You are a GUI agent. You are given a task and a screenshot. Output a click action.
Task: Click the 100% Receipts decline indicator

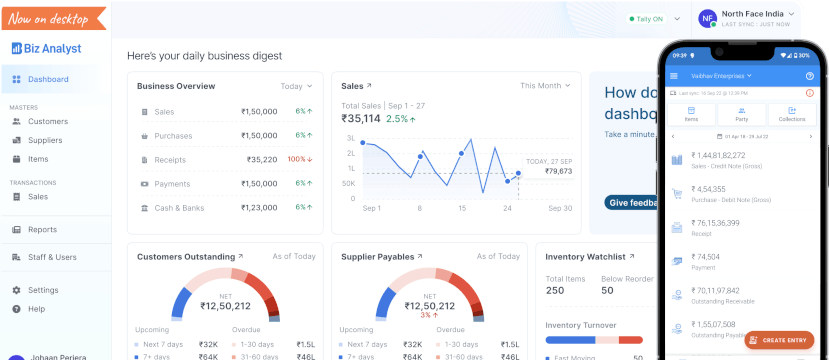[300, 159]
